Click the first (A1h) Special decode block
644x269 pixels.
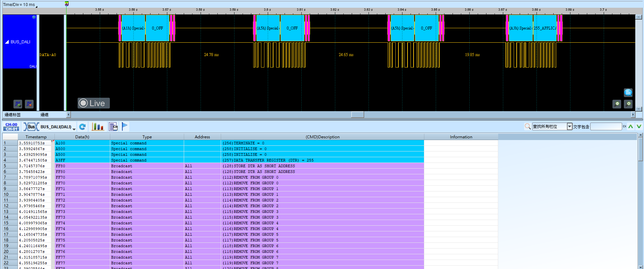[x=133, y=28]
